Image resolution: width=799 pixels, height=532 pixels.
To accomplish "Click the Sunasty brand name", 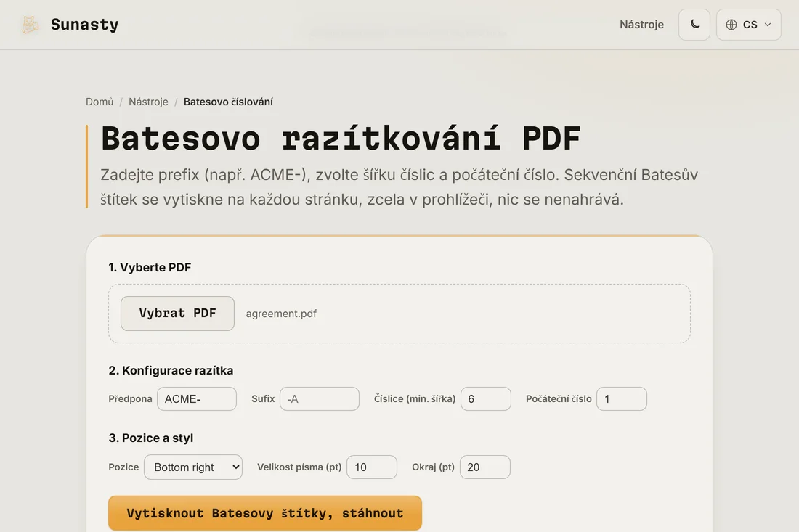I will (x=84, y=25).
